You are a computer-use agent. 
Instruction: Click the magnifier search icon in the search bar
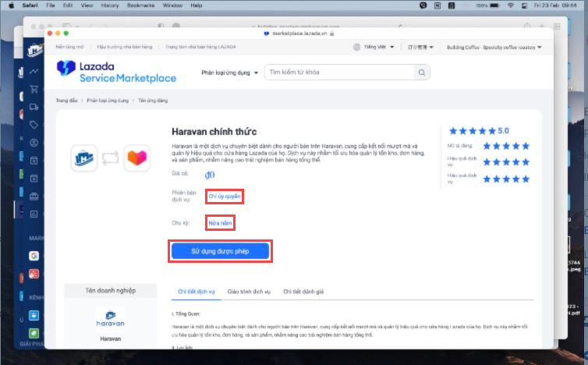422,73
